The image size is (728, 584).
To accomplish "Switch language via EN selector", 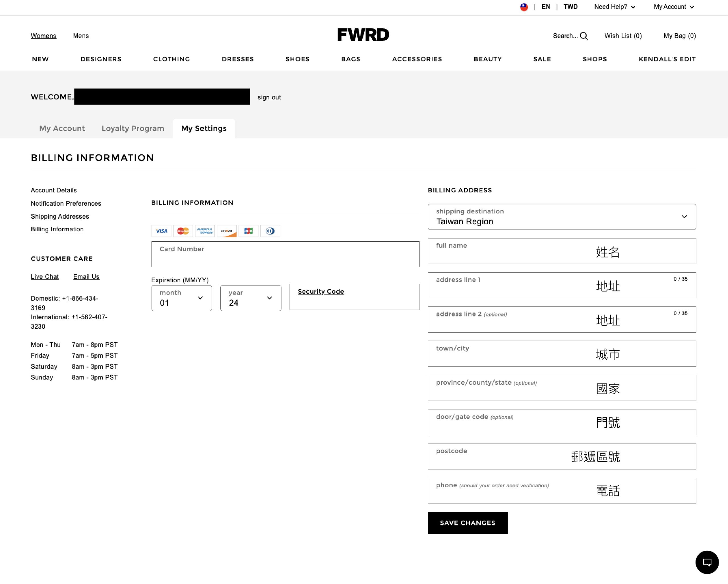I will [x=546, y=7].
